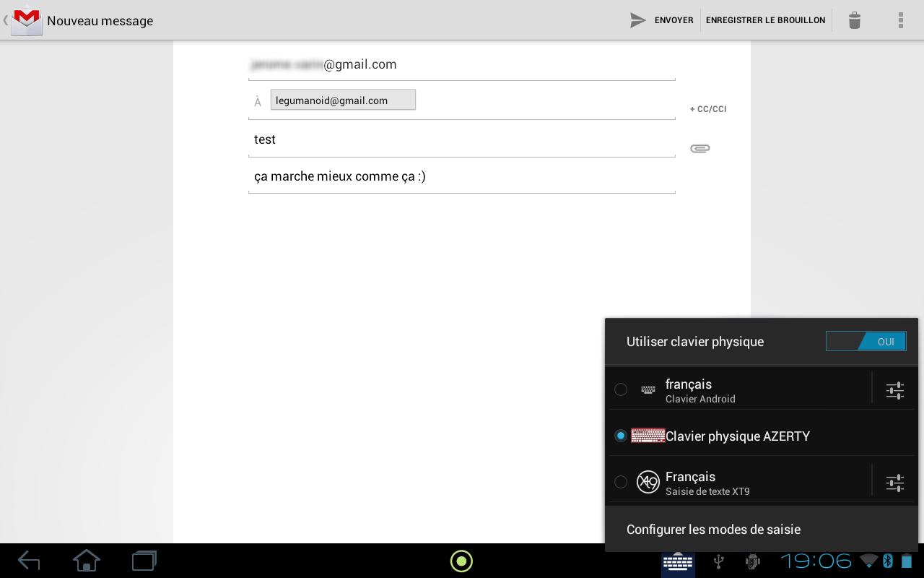Go back with the system Back arrow
The width and height of the screenshot is (924, 578).
(x=29, y=561)
